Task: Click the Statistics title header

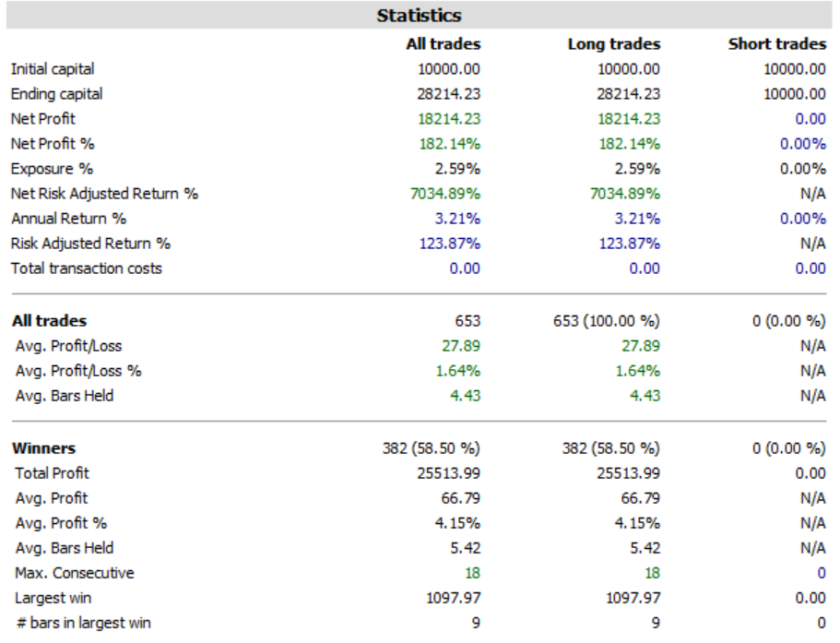Action: tap(420, 16)
